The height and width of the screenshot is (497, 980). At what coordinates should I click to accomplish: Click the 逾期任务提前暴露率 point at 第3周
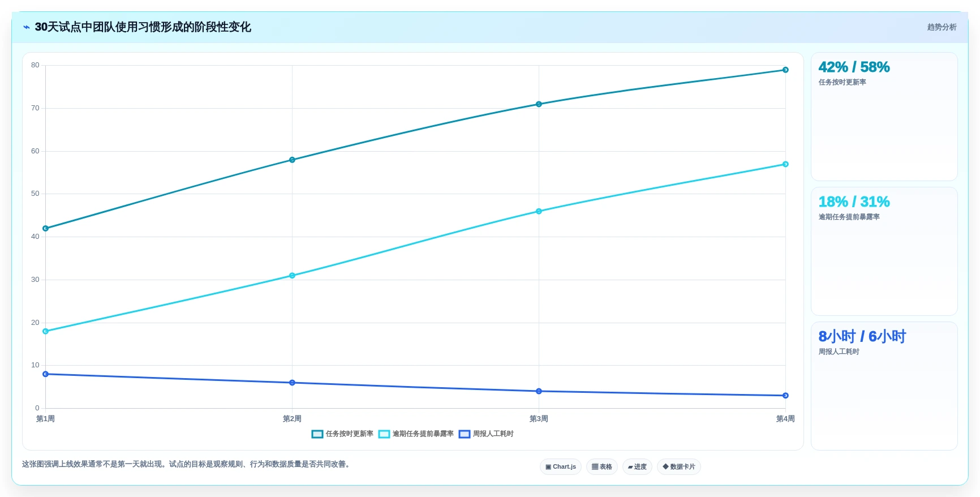point(539,212)
